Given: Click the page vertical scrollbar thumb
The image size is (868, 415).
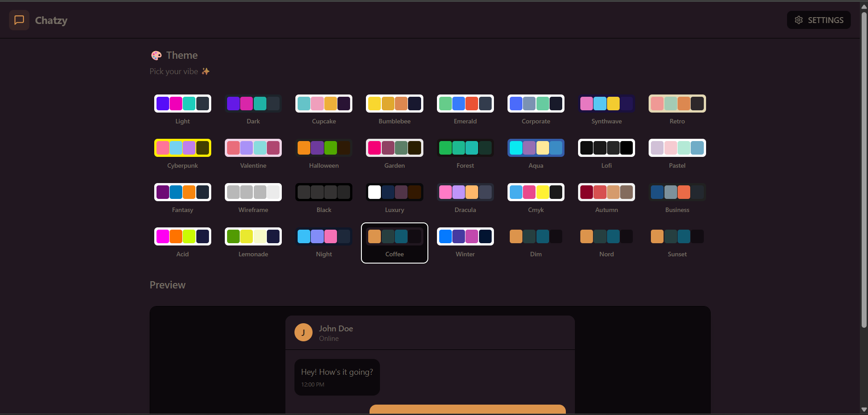Looking at the screenshot, I should click(864, 170).
